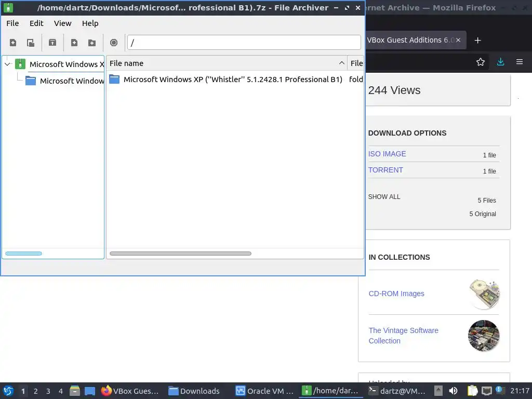Click the show desktop taskbar icon
Screen dimensions: 532x399
click(x=89, y=391)
